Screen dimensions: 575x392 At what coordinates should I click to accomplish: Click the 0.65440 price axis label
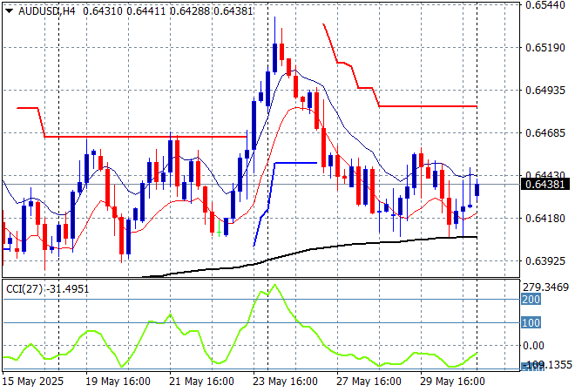[x=547, y=4]
